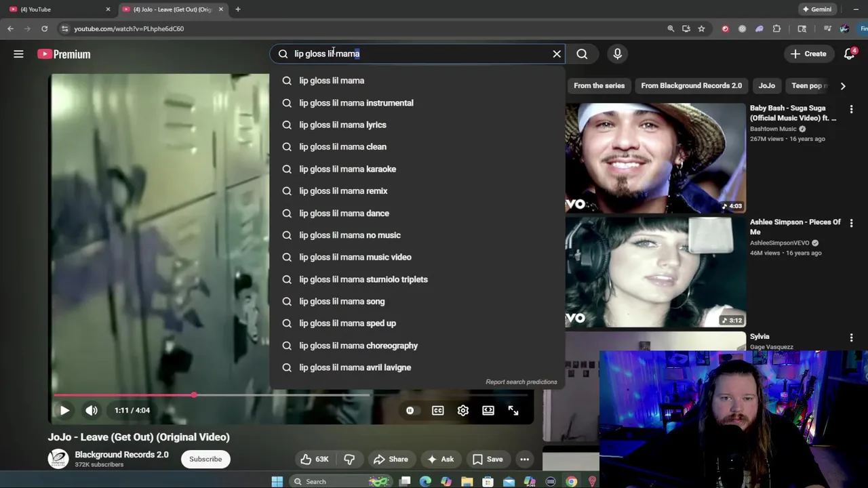Open Blackground Records 2.0 channel avatar
868x488 pixels.
58,459
